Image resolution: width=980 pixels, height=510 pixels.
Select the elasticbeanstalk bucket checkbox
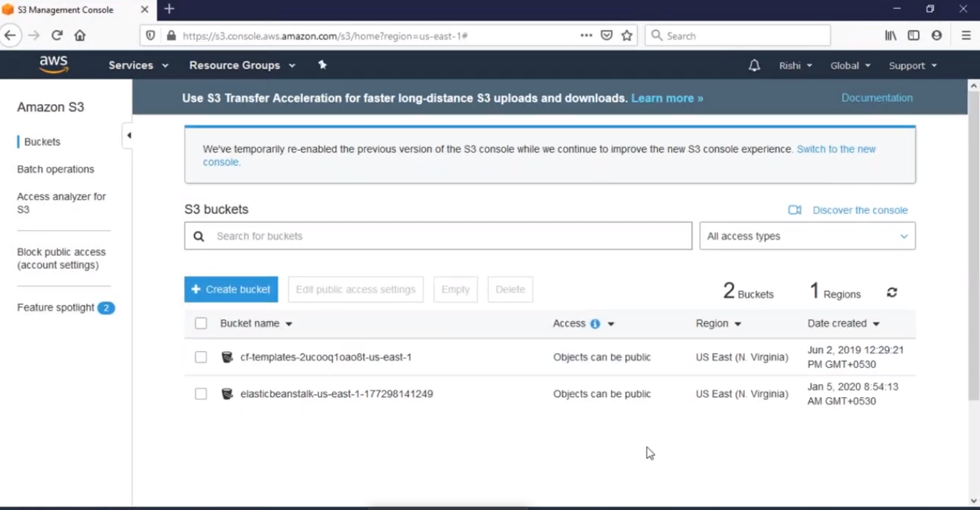click(x=201, y=393)
